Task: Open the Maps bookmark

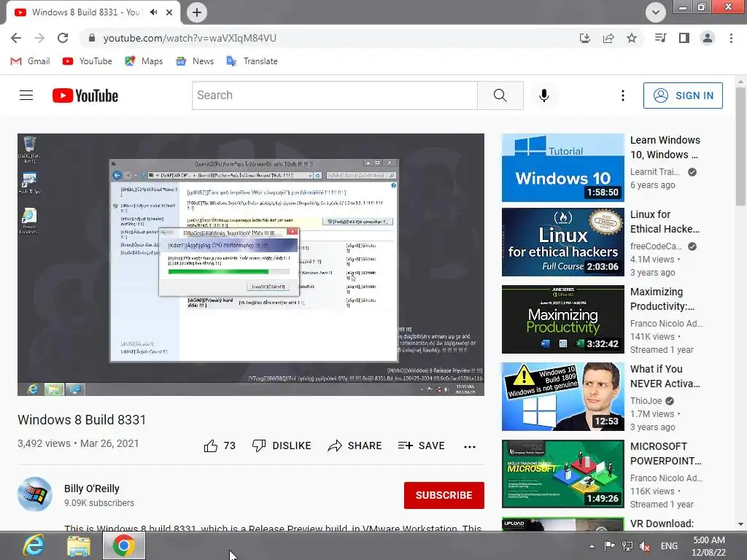Action: coord(144,61)
